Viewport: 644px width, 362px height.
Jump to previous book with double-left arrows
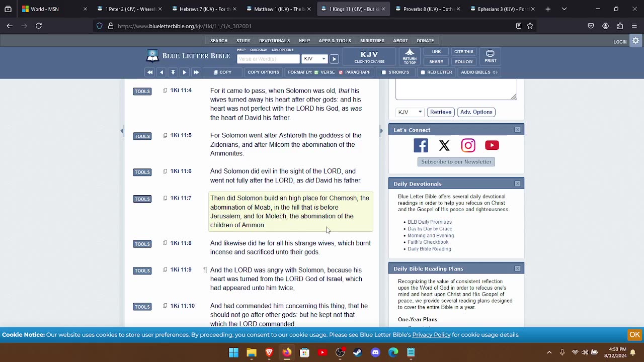pyautogui.click(x=149, y=72)
